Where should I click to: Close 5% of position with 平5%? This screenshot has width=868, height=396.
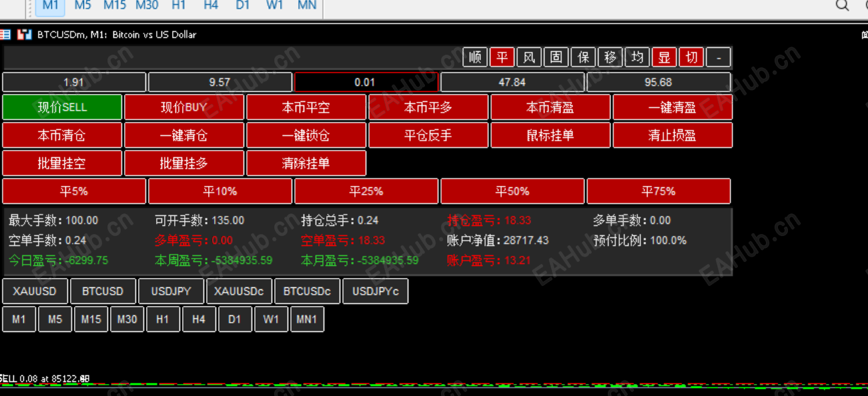point(74,191)
